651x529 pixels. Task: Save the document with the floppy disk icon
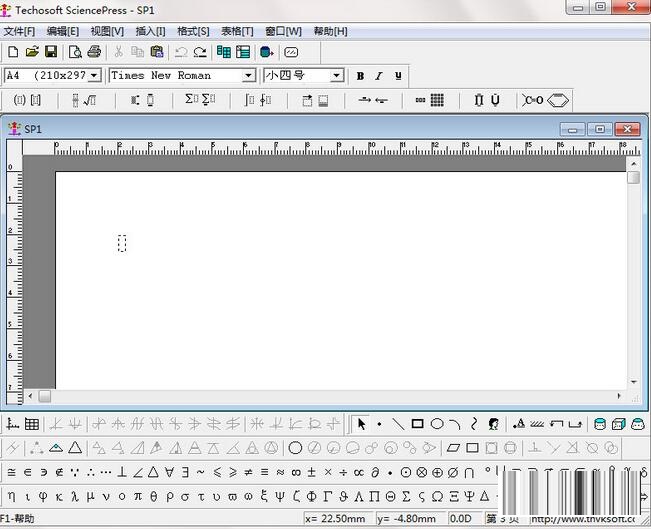click(51, 52)
